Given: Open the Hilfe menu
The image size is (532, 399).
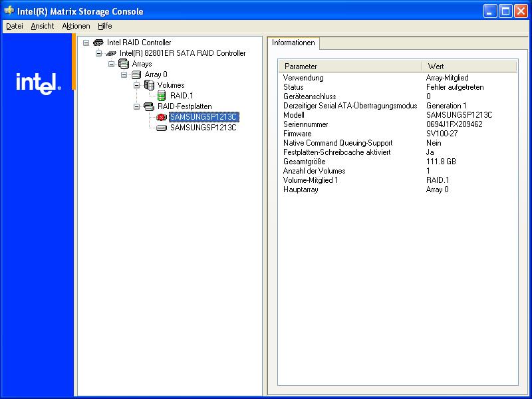Looking at the screenshot, I should pyautogui.click(x=105, y=26).
